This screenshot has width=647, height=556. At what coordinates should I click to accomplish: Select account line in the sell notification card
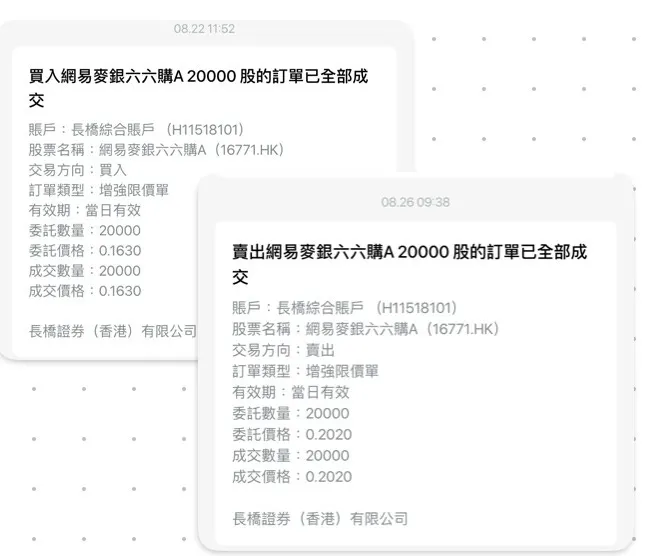pyautogui.click(x=344, y=308)
